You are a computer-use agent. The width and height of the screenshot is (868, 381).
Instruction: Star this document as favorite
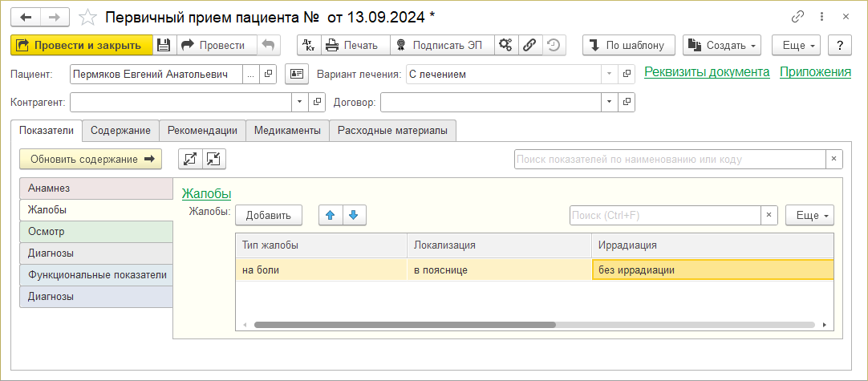(90, 17)
